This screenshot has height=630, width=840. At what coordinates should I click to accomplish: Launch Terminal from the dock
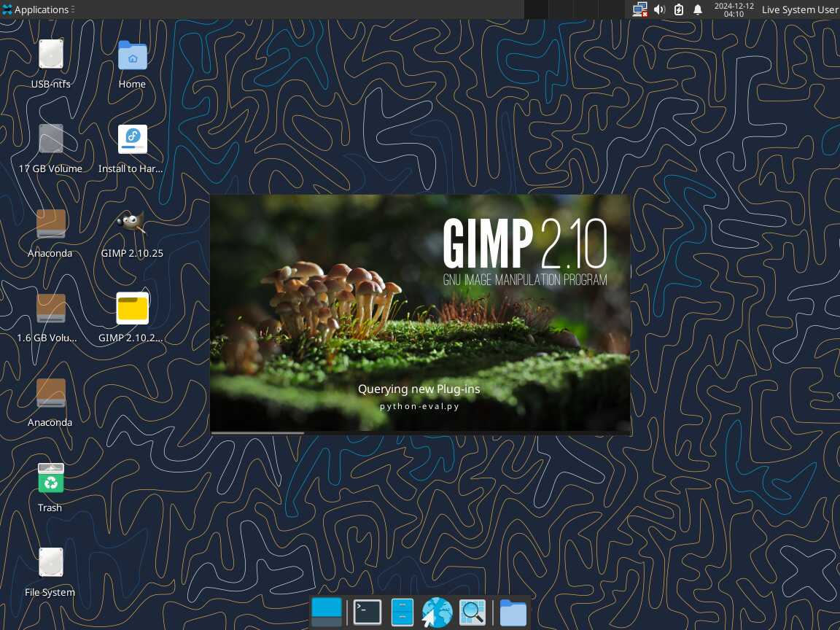367,612
